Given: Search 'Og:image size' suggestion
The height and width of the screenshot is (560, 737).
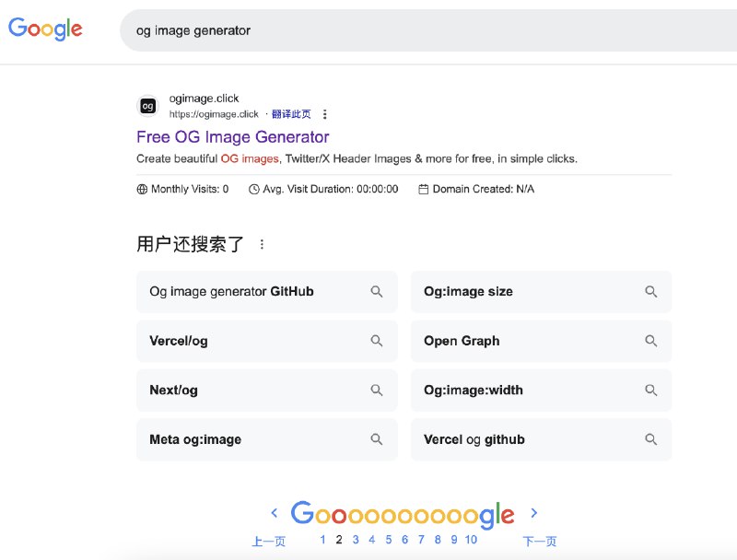Looking at the screenshot, I should 542,292.
